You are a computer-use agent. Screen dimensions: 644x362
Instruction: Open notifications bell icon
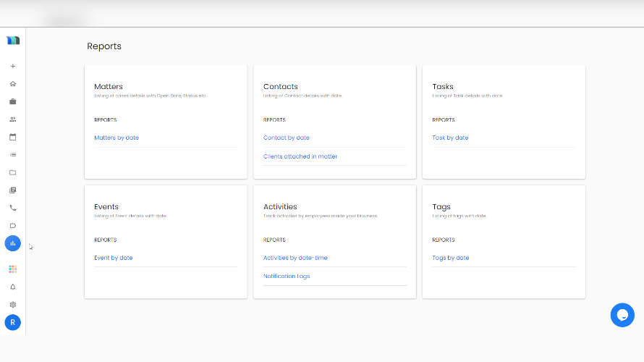(12, 287)
